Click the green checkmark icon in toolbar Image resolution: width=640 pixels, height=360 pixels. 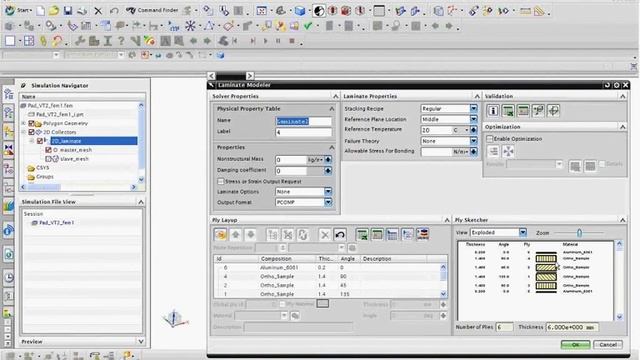(308, 26)
